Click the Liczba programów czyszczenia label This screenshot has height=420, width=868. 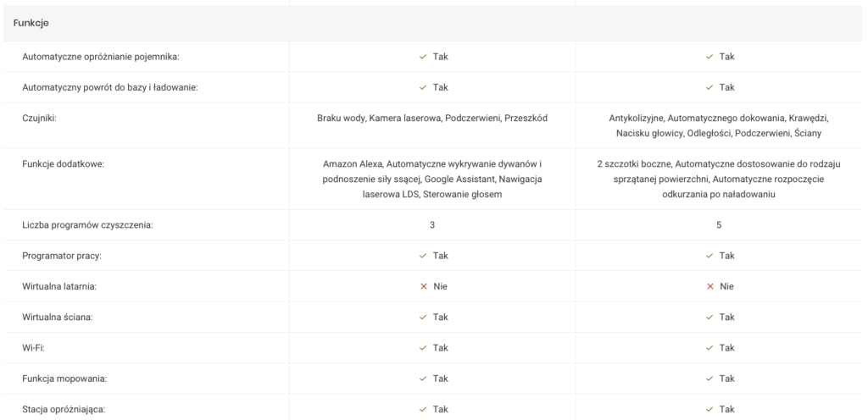click(88, 225)
